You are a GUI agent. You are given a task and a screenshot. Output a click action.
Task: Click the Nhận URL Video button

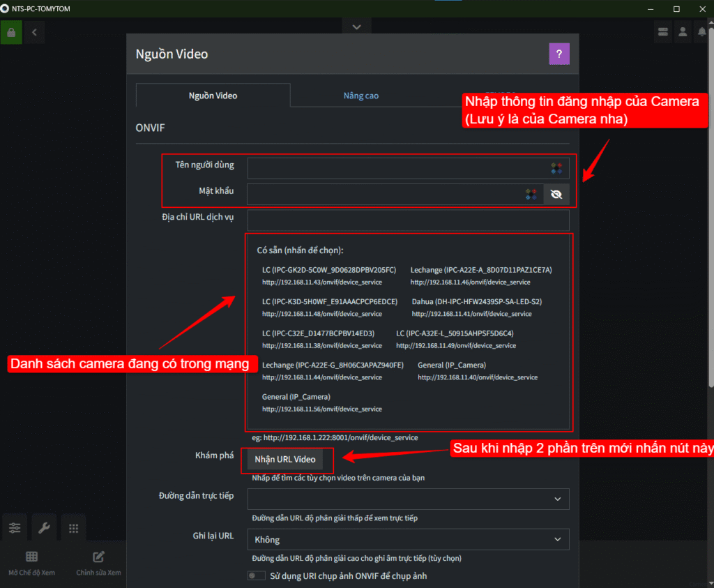pyautogui.click(x=285, y=459)
